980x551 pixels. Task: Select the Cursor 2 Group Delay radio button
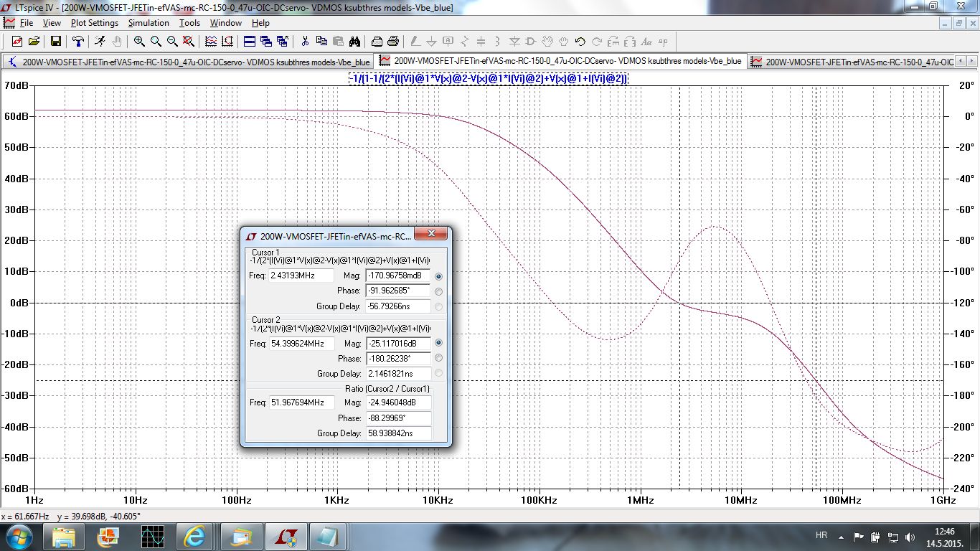[x=438, y=373]
